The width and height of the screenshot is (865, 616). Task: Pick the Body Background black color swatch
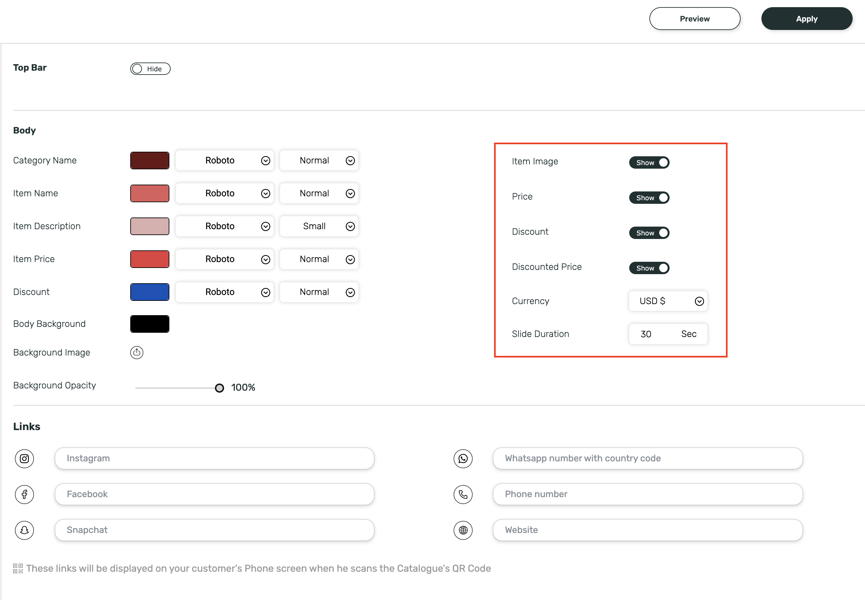tap(150, 324)
